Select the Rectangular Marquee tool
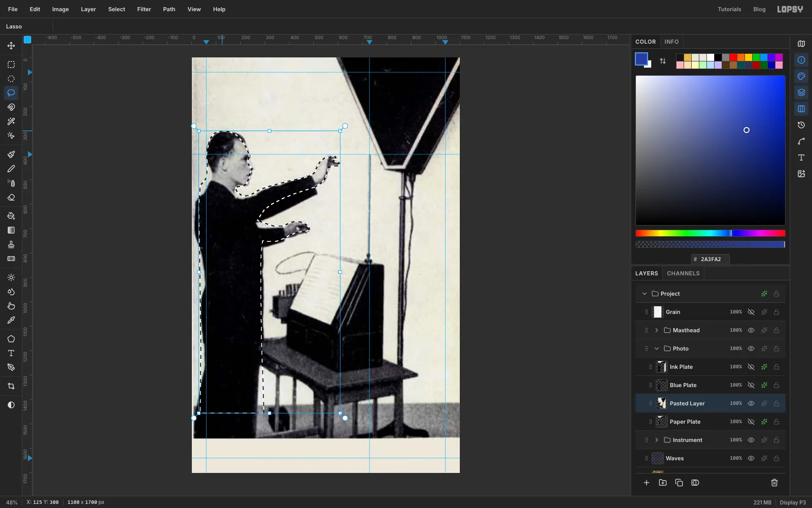The width and height of the screenshot is (812, 508). coord(11,65)
